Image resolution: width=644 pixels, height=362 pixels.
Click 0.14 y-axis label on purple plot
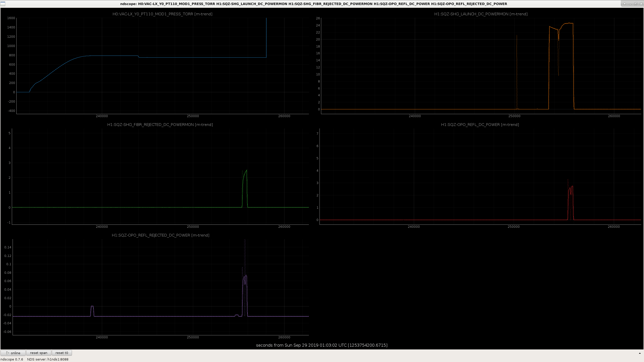[8, 247]
